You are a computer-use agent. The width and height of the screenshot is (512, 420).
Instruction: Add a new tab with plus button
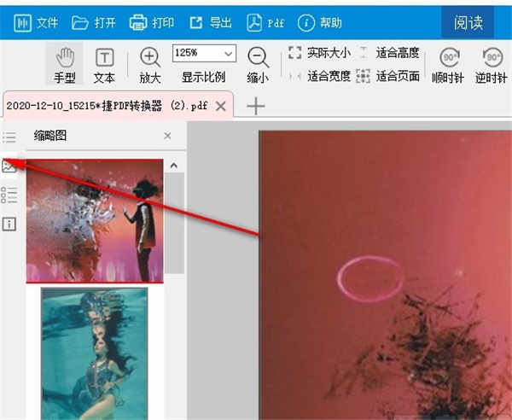256,106
